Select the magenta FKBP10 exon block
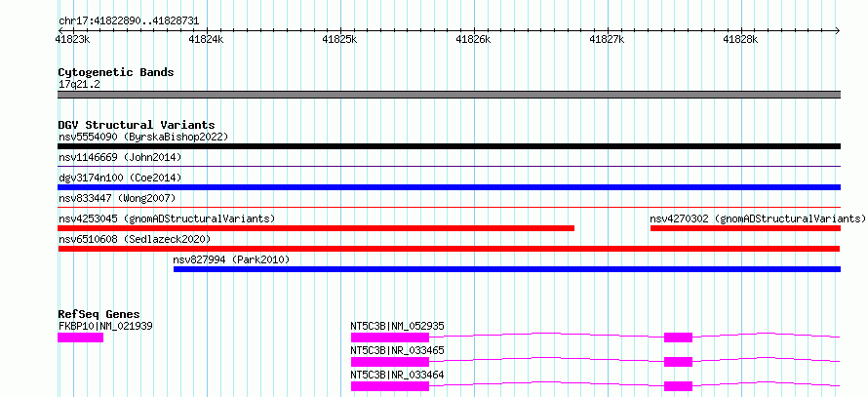 tap(80, 337)
